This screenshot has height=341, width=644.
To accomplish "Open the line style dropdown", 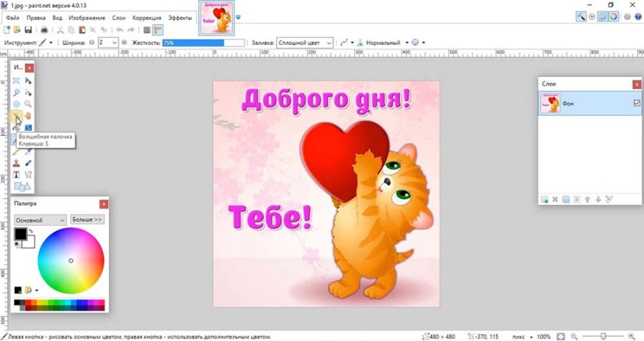I will [x=352, y=43].
